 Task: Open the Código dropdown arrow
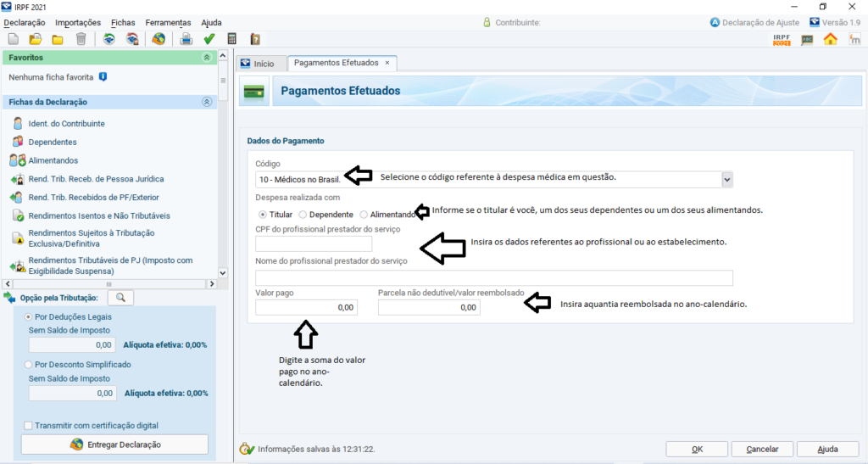[x=726, y=179]
